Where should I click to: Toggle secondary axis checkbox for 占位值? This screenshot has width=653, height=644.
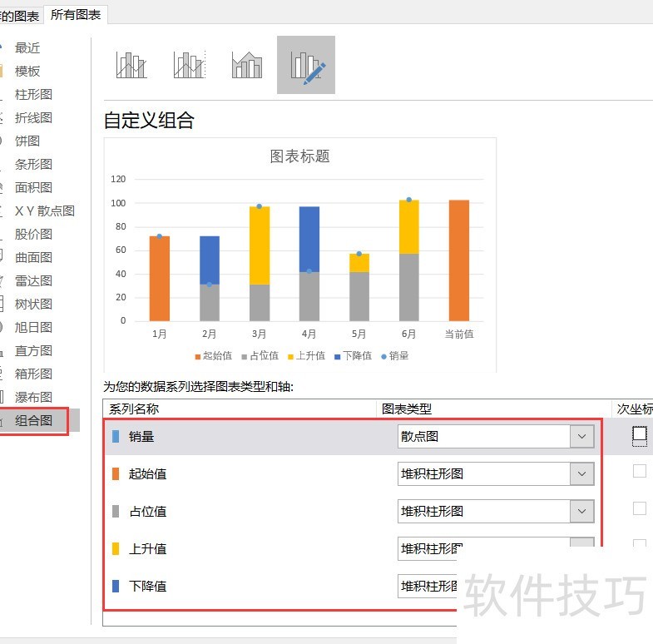639,508
